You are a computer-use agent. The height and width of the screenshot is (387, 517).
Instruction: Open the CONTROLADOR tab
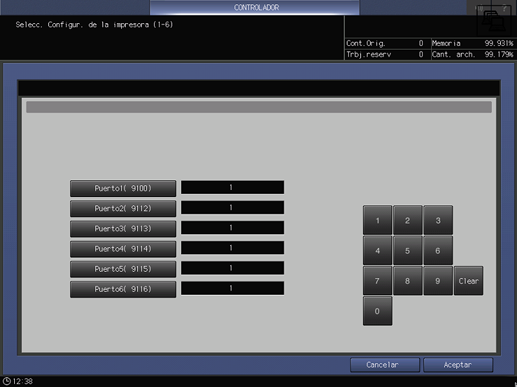[255, 7]
